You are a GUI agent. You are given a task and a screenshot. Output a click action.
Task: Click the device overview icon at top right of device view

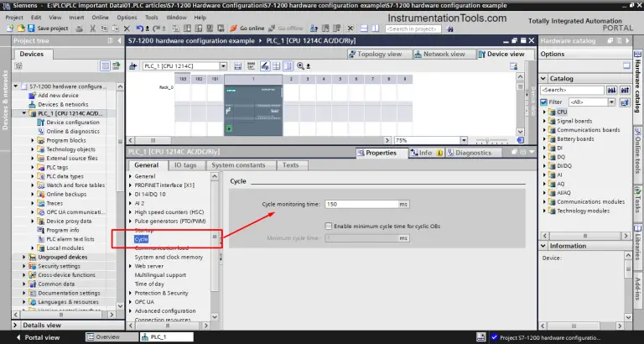pyautogui.click(x=513, y=66)
